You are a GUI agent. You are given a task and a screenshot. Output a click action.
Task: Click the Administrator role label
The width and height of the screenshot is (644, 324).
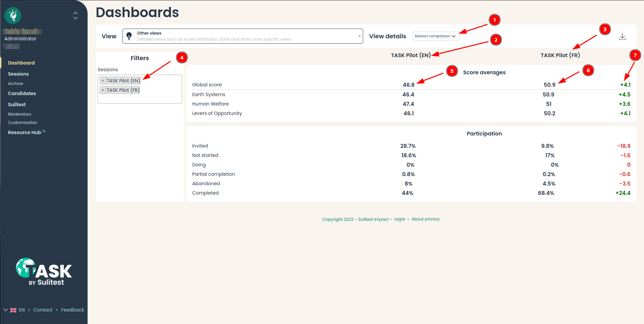tap(20, 39)
